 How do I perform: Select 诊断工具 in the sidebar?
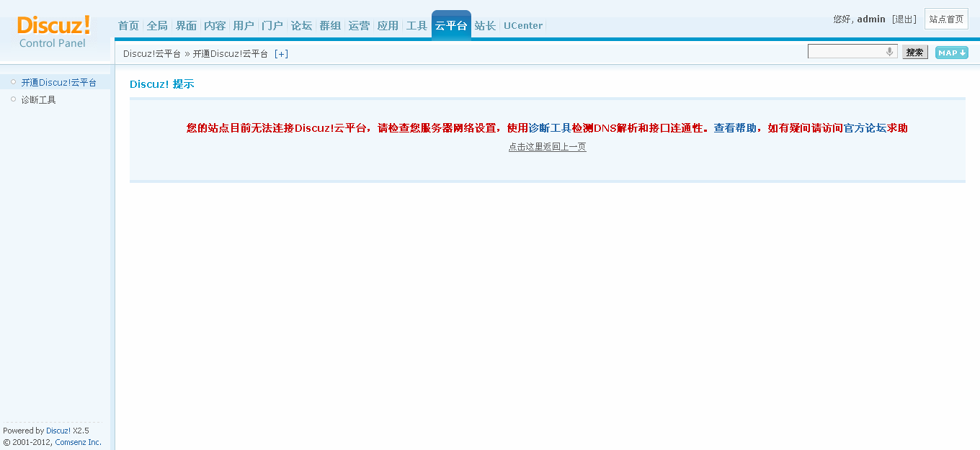[38, 100]
